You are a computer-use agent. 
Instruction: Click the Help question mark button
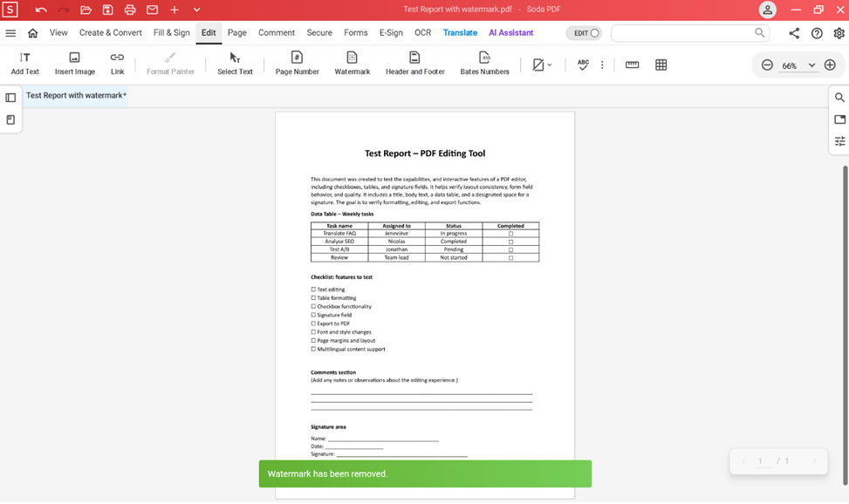tap(817, 32)
